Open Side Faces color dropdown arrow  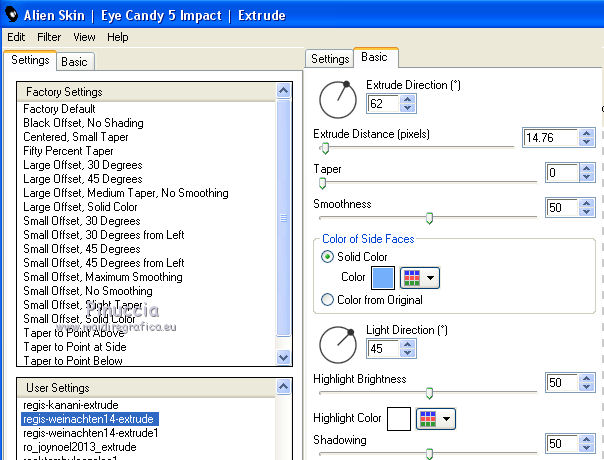(x=431, y=278)
